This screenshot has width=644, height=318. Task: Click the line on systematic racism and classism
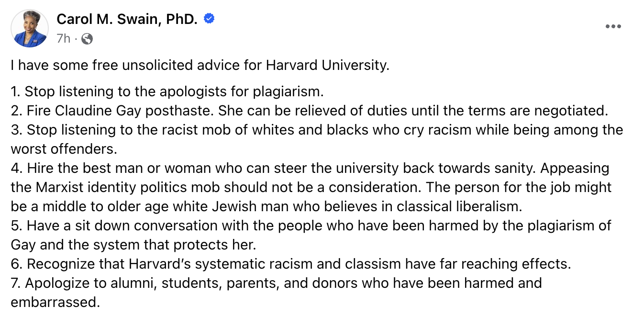coord(291,264)
